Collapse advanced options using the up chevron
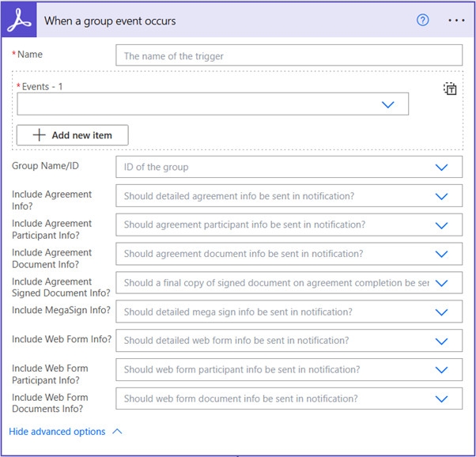476x457 pixels. 118,432
